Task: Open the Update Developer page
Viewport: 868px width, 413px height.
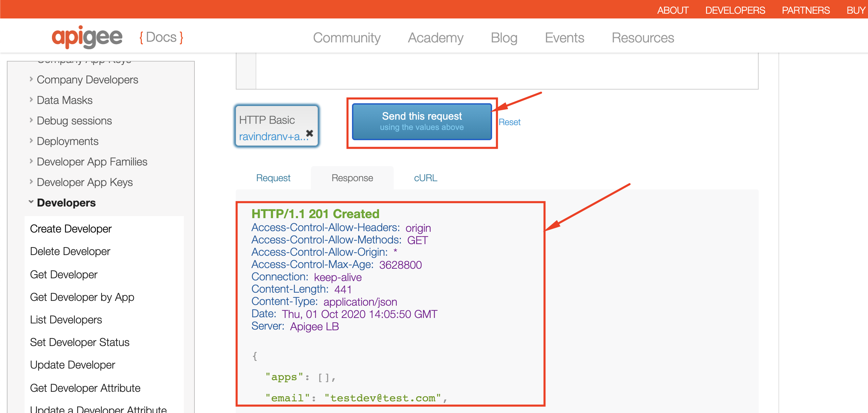Action: click(72, 365)
